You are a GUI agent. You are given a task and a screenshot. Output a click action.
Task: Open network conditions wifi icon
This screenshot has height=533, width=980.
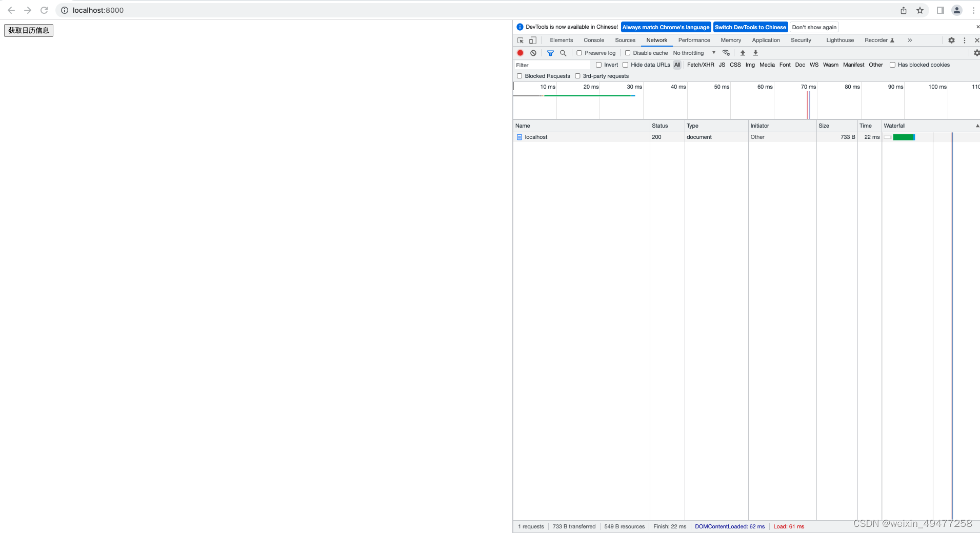pos(726,53)
